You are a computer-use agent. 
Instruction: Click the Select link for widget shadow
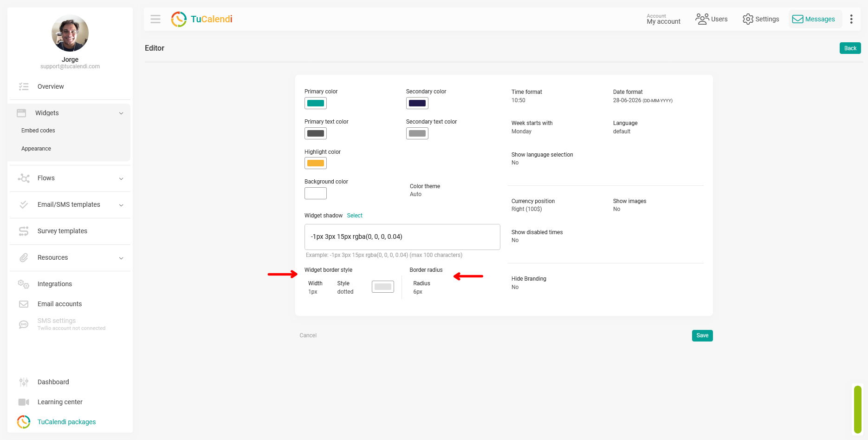(x=355, y=216)
